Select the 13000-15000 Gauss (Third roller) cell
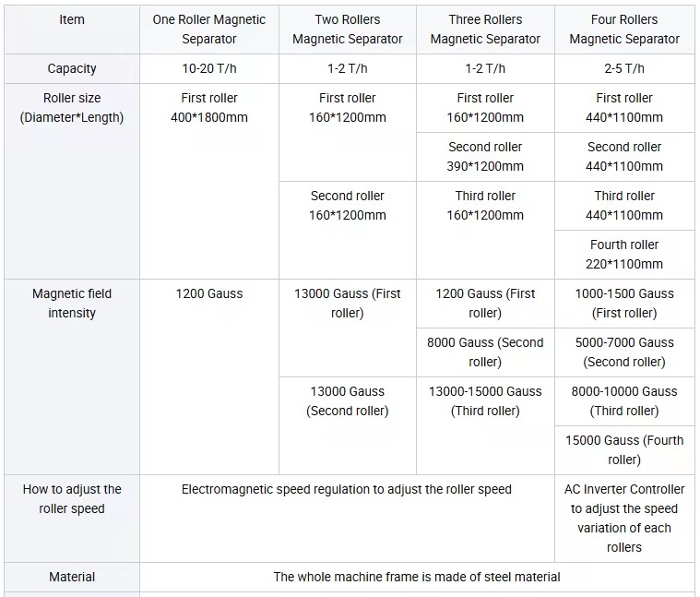700x597 pixels. pos(485,425)
